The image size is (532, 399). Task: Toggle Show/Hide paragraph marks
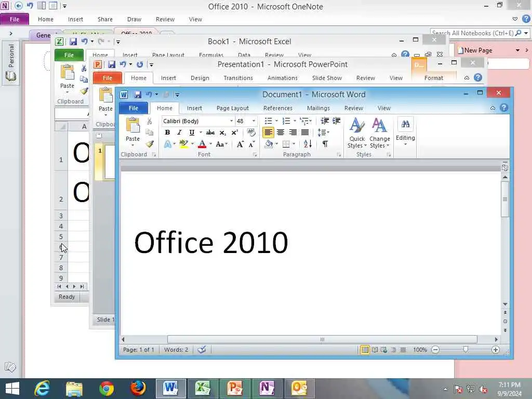[x=325, y=144]
